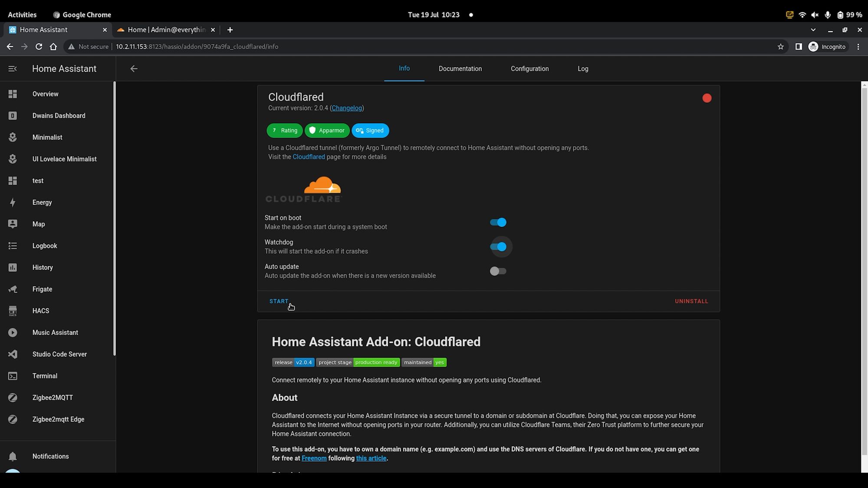Switch to the Home | Admin browser tab

pyautogui.click(x=166, y=29)
